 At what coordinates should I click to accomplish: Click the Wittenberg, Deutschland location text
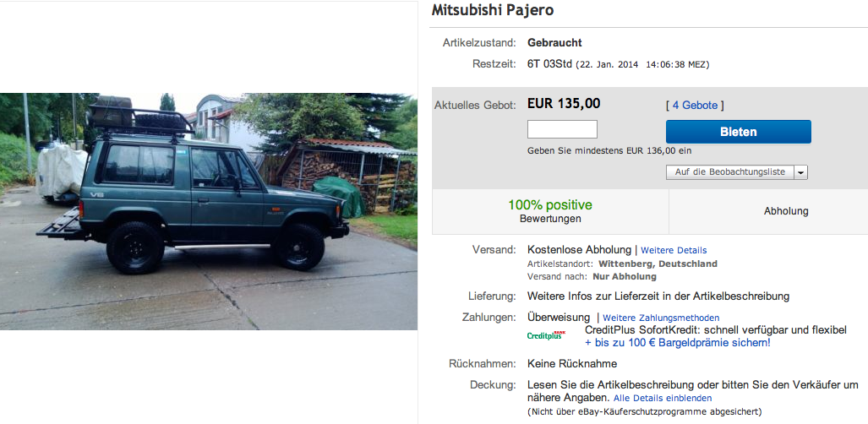658,264
